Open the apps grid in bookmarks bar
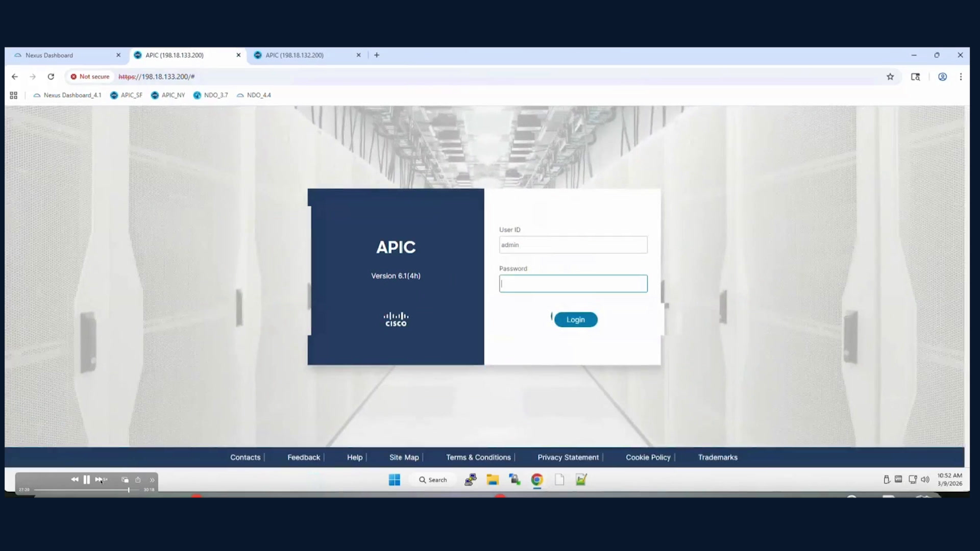The height and width of the screenshot is (551, 980). (14, 95)
